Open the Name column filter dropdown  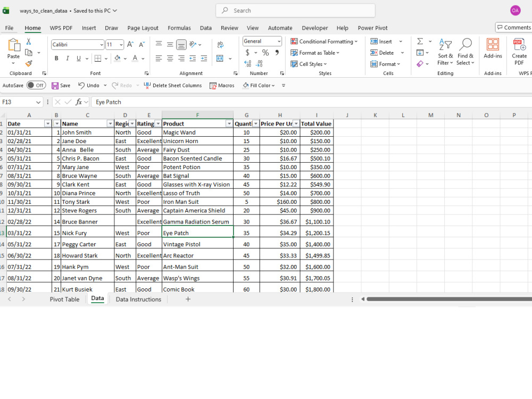[x=110, y=123]
